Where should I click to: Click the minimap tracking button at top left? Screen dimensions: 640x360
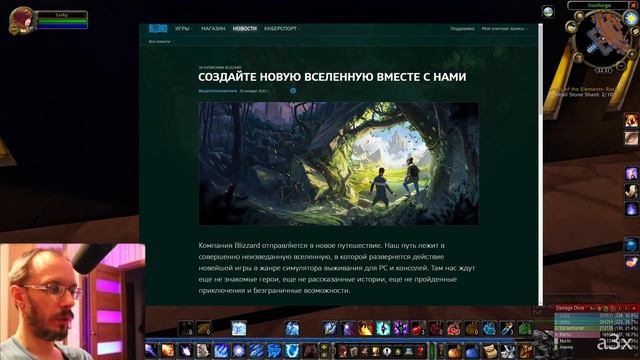tap(579, 16)
